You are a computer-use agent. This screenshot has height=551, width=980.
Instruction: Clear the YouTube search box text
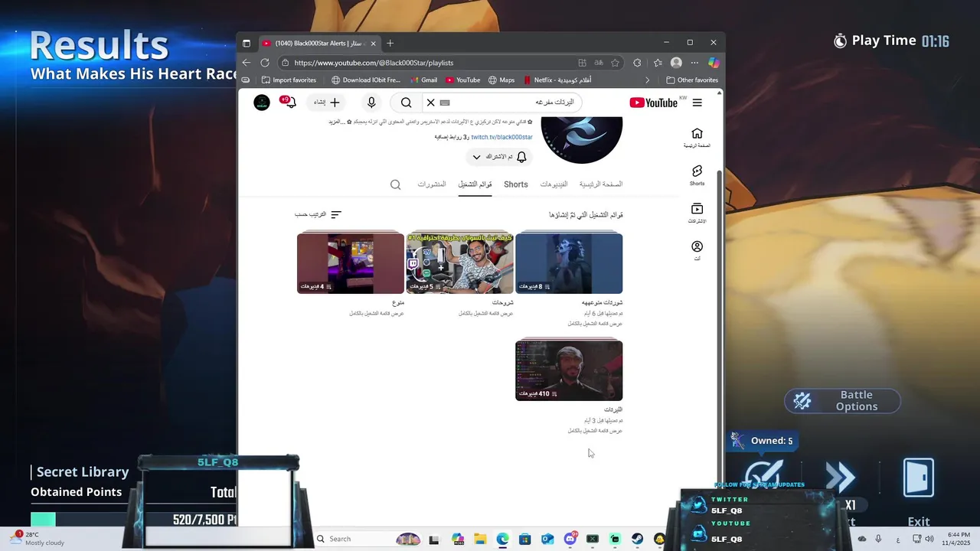[x=430, y=103]
